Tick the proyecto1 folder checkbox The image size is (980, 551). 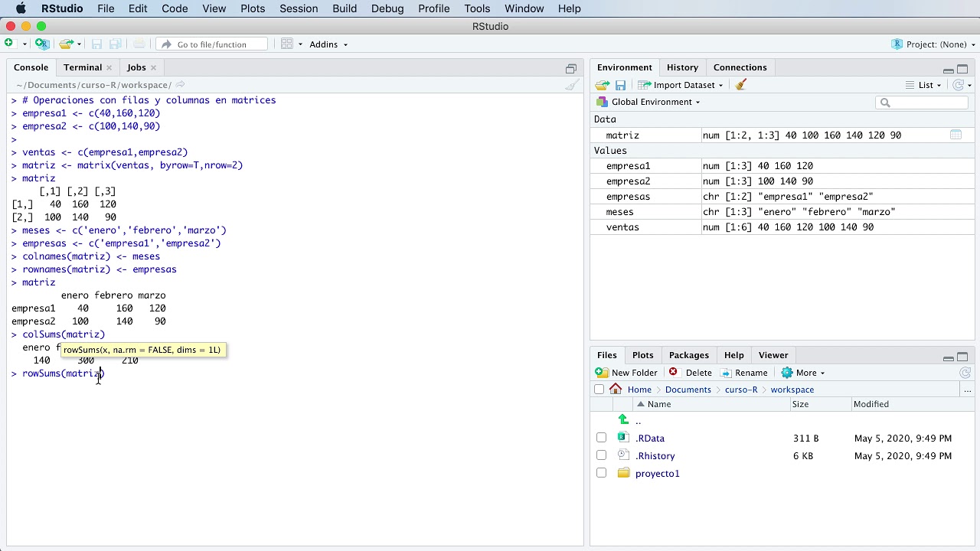[601, 473]
